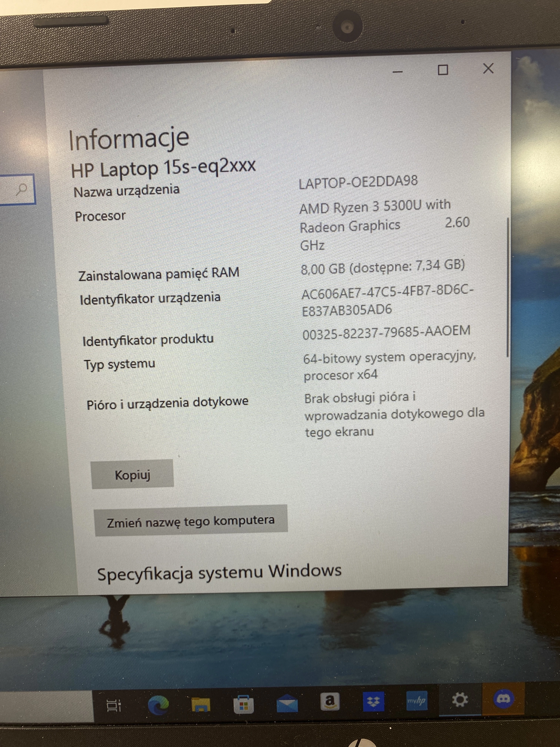
Task: Click the 8,00 GB RAM value
Action: 383,267
